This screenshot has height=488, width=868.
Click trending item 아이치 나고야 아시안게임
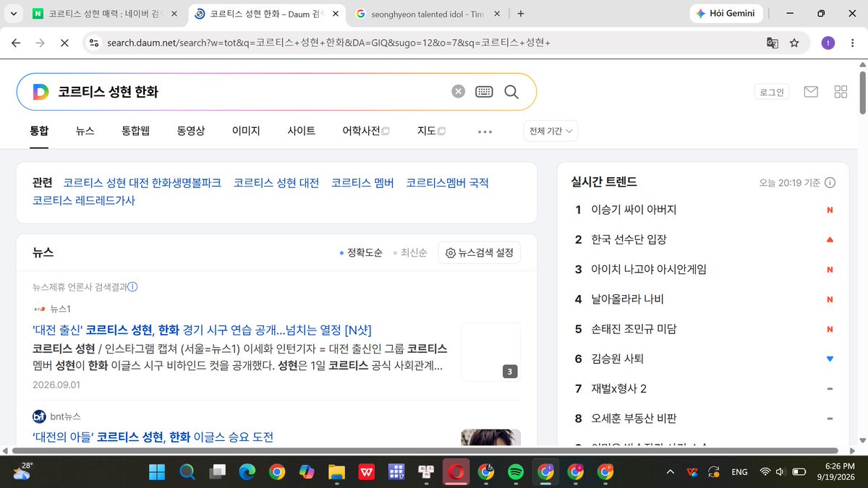click(649, 269)
